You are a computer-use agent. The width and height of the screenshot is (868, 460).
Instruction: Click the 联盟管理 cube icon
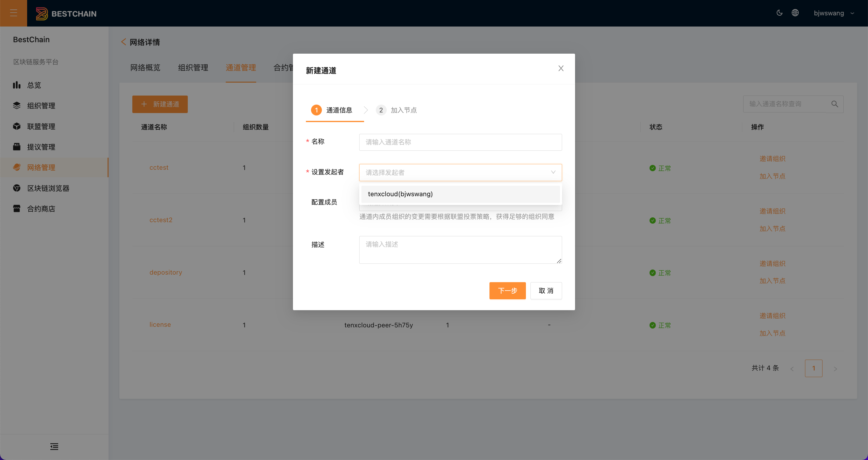17,126
